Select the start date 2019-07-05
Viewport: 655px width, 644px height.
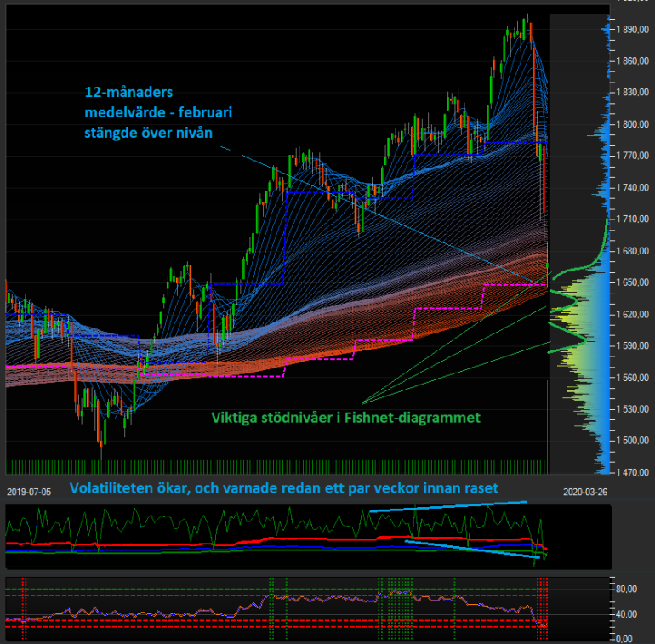[29, 492]
